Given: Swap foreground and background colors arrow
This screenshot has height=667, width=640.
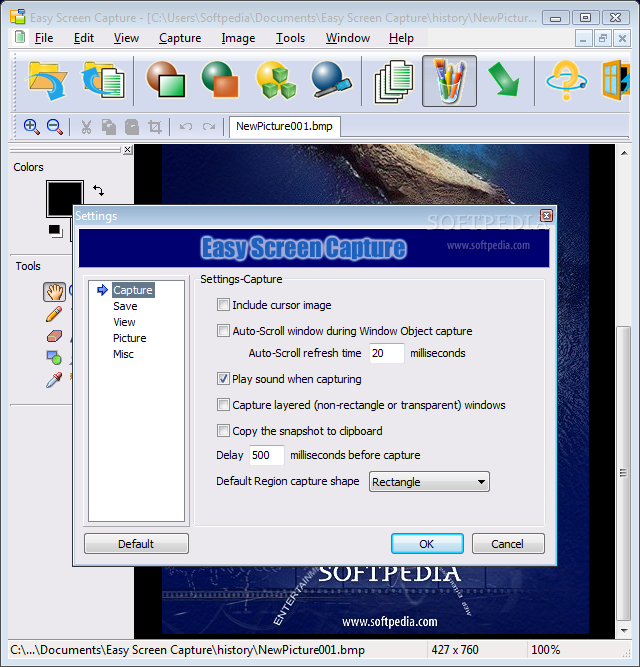Looking at the screenshot, I should [x=98, y=190].
